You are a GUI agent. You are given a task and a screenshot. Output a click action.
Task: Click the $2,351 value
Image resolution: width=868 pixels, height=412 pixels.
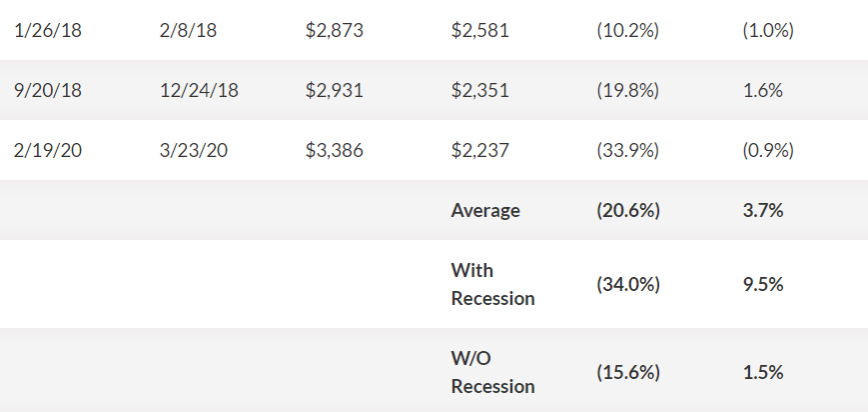[x=479, y=90]
